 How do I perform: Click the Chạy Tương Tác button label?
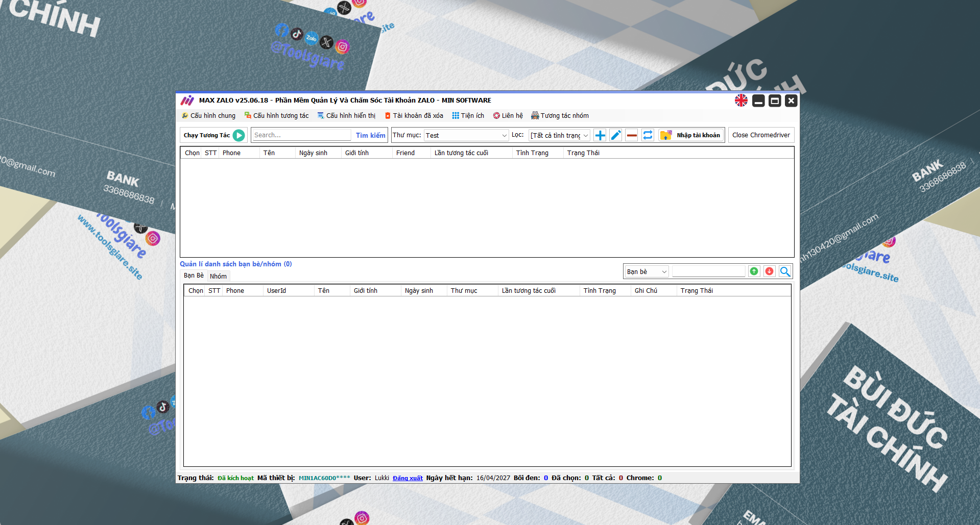pos(207,135)
